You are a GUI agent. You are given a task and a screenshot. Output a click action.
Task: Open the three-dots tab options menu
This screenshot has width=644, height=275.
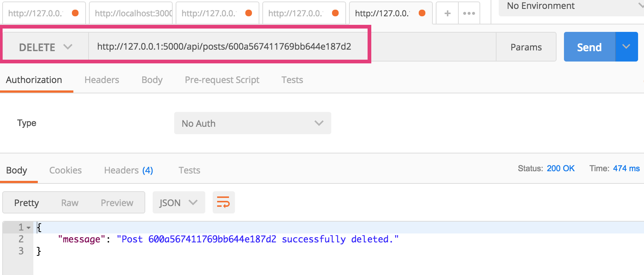469,13
